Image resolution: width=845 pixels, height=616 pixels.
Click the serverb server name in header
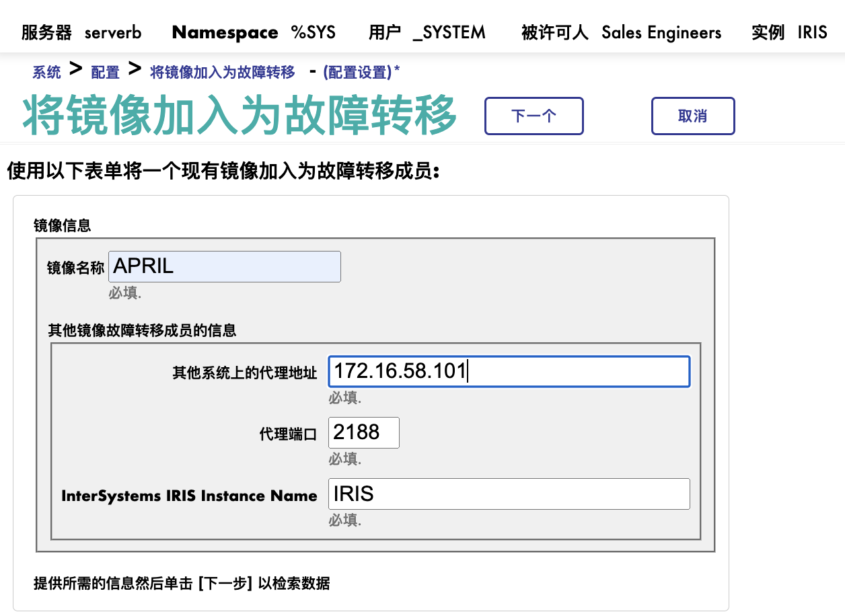pos(112,32)
